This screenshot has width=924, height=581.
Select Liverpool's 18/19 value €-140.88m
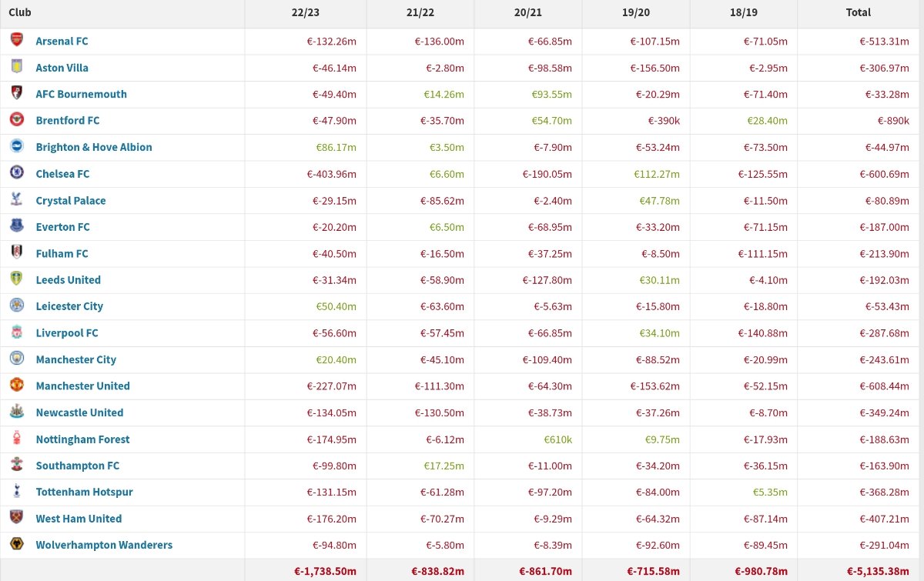[763, 332]
